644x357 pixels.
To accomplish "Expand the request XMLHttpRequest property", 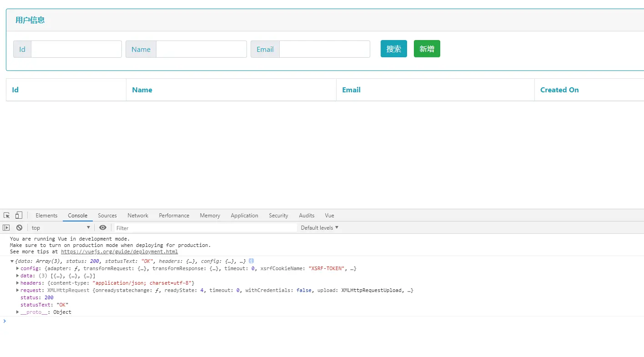I will [x=18, y=290].
